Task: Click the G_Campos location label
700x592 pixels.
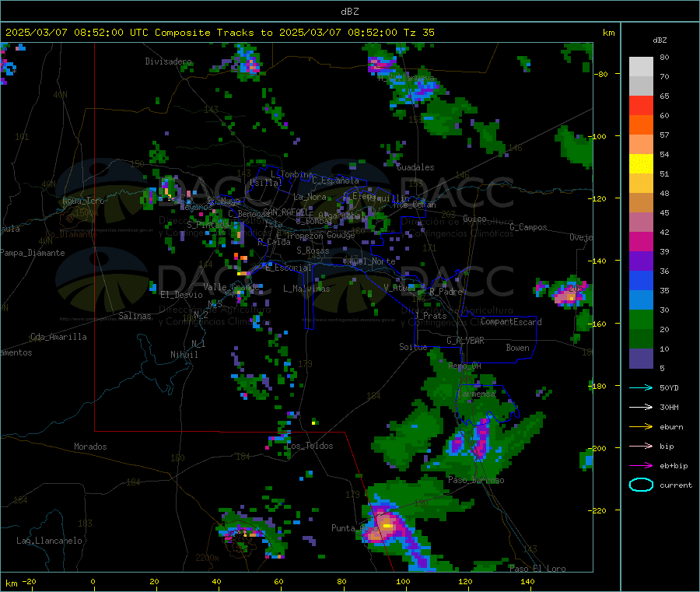Action: coord(528,227)
